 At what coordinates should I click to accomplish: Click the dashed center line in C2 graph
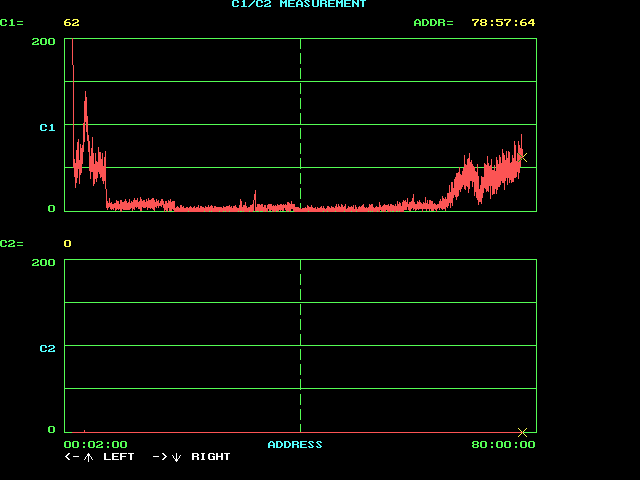coord(300,346)
